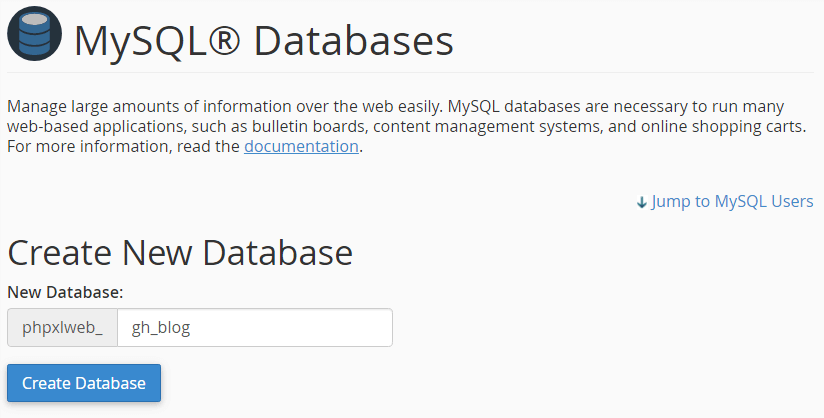Click the New Database: field label
This screenshot has width=824, height=418.
coord(65,292)
